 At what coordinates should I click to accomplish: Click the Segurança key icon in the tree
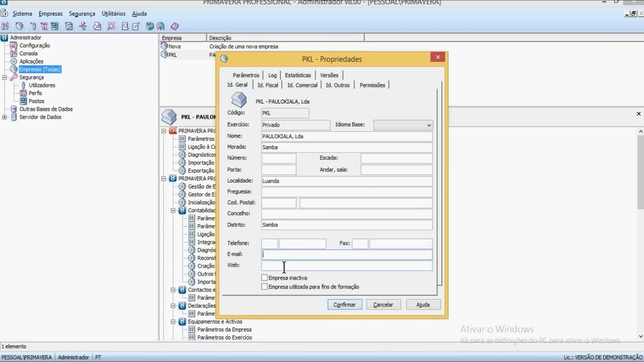[14, 77]
